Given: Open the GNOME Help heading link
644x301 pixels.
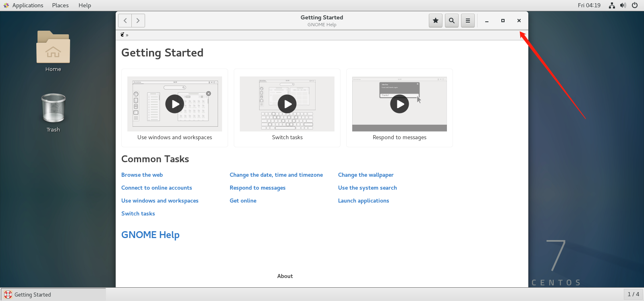Looking at the screenshot, I should (150, 235).
